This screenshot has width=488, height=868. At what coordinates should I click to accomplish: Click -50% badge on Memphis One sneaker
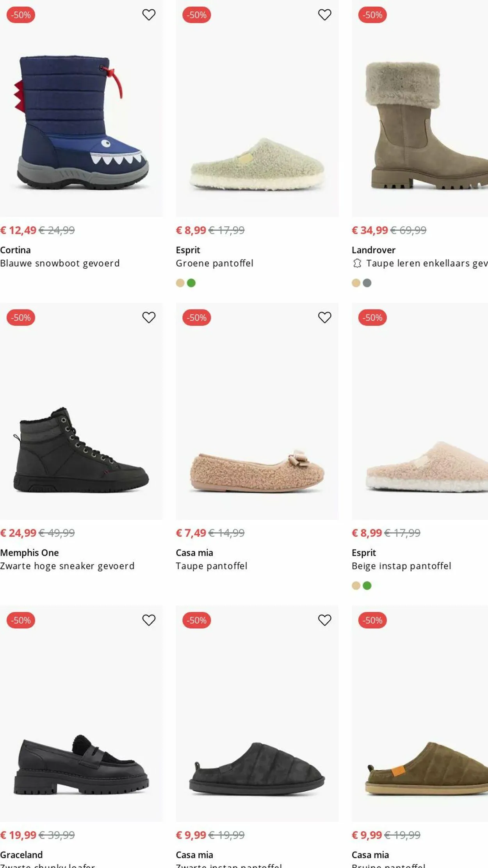click(x=21, y=318)
